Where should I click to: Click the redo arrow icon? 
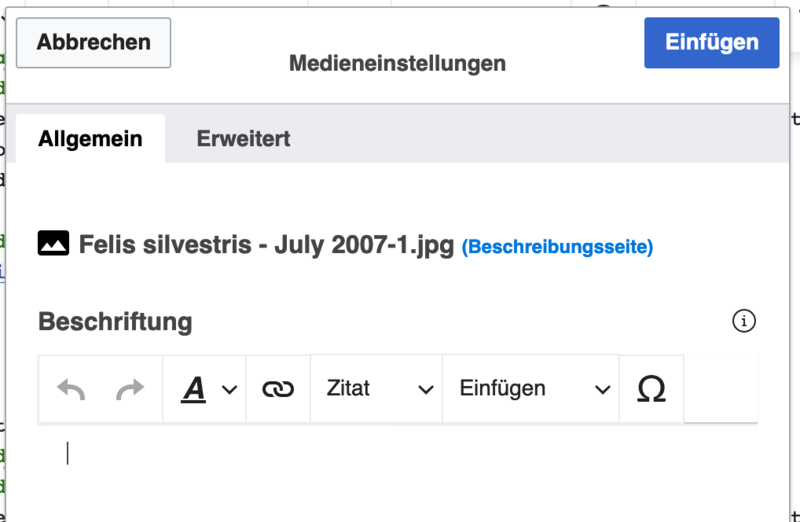[130, 389]
